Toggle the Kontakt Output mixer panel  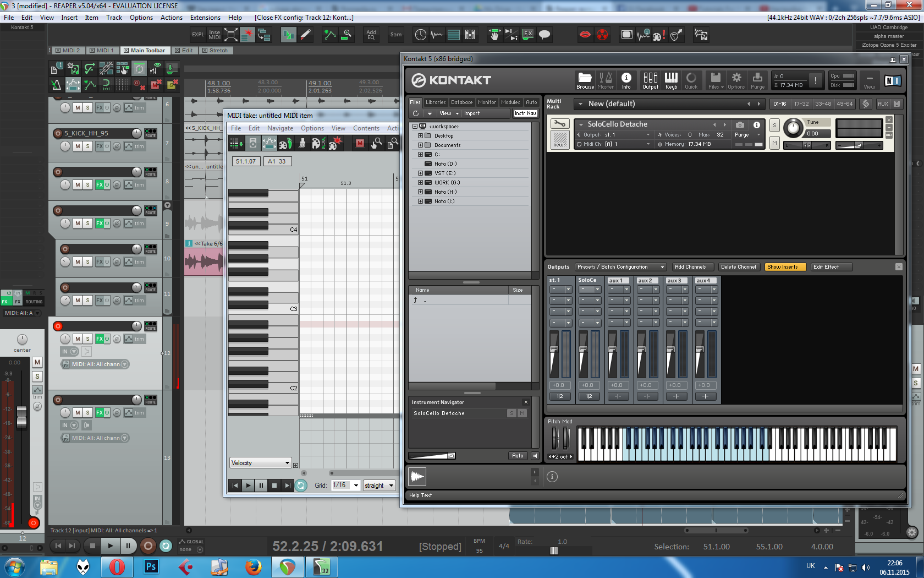650,80
